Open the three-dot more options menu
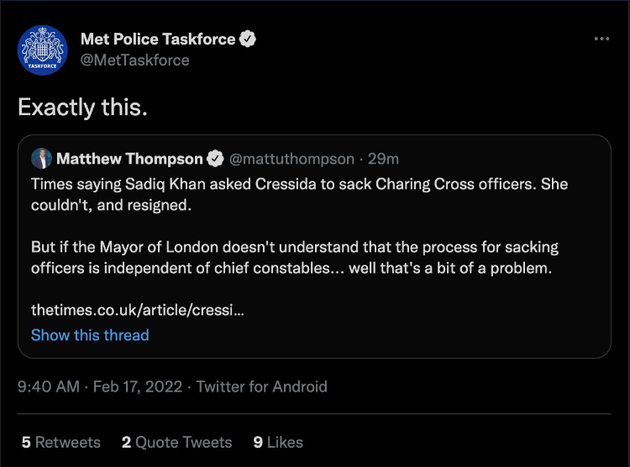The width and height of the screenshot is (630, 467). click(601, 39)
